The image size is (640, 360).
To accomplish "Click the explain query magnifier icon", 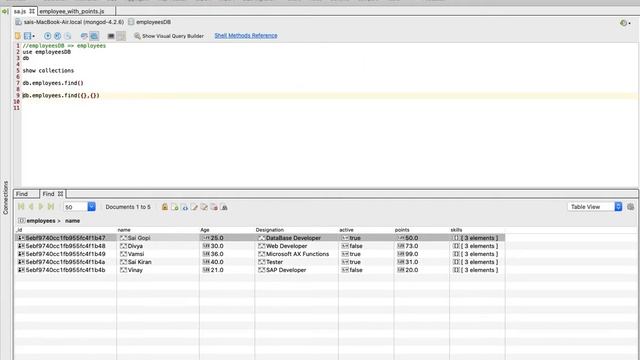I will click(68, 36).
